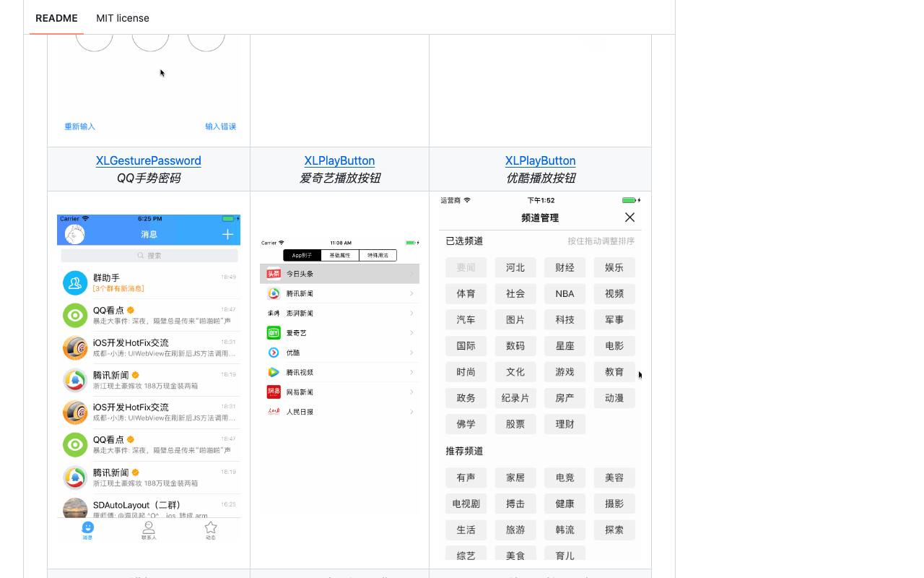Image resolution: width=924 pixels, height=578 pixels.
Task: Open the 优酷 row chevron
Action: coord(411,353)
